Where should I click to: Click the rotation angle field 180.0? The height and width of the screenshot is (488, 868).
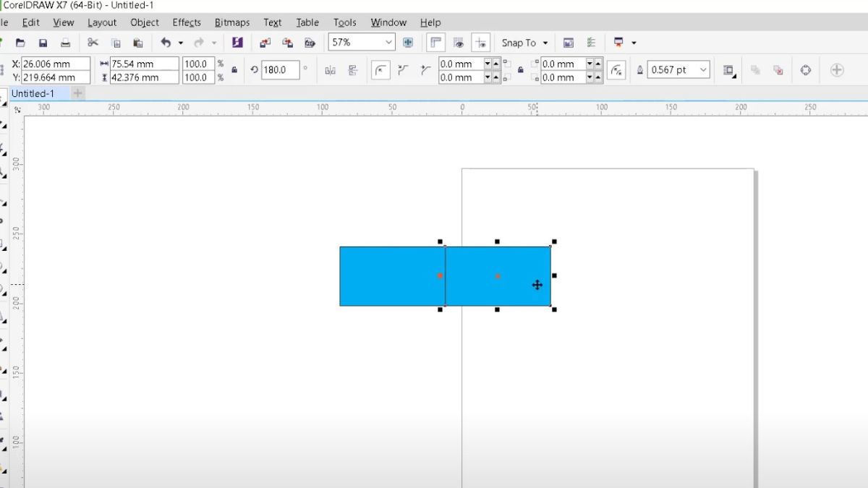point(281,70)
